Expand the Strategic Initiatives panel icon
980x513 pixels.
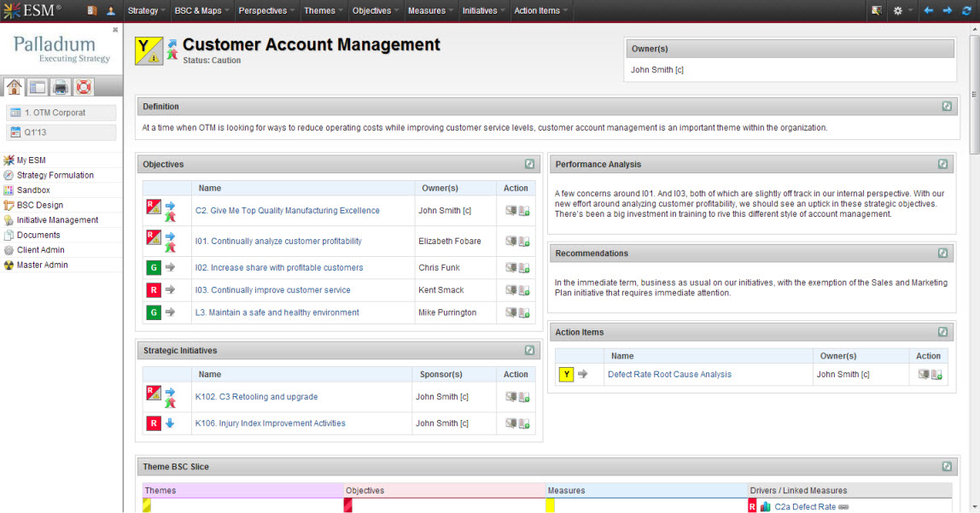(x=529, y=350)
